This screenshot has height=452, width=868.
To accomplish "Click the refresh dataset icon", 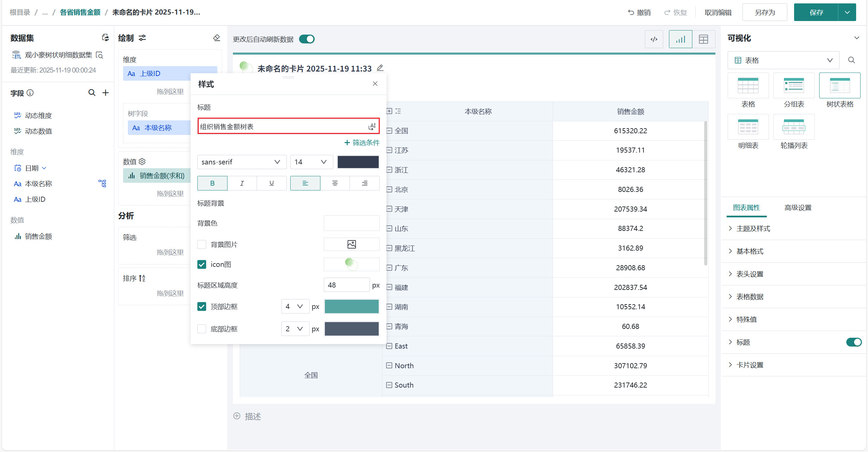I will click(x=105, y=38).
